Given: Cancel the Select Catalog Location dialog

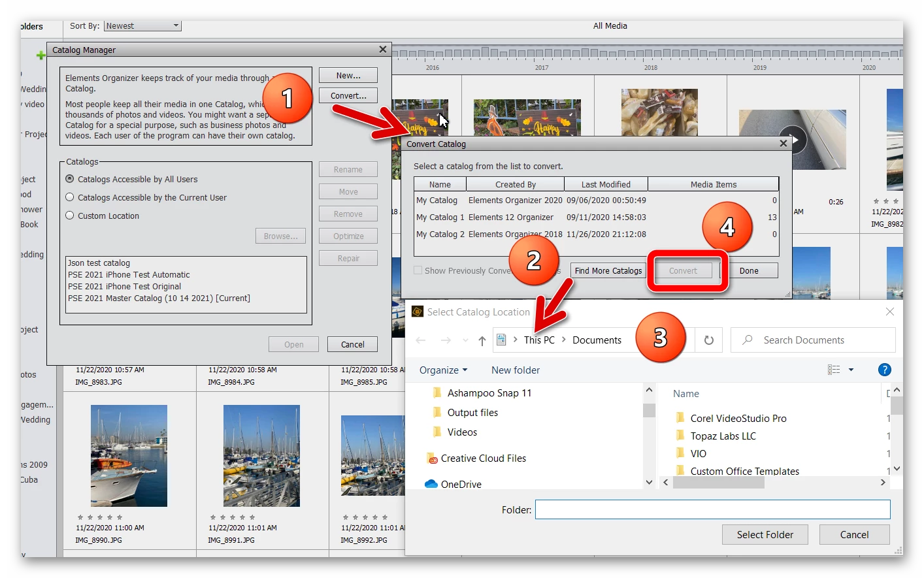Looking at the screenshot, I should tap(854, 535).
